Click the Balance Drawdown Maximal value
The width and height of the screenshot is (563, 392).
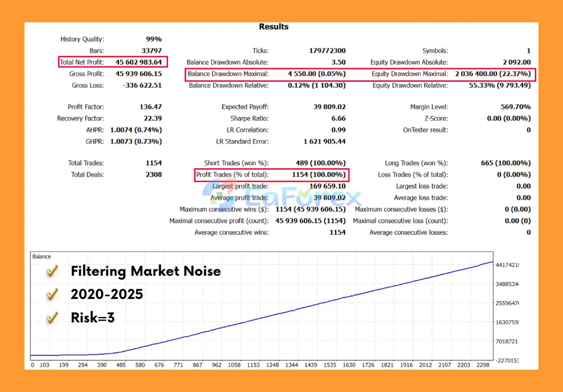click(x=317, y=74)
